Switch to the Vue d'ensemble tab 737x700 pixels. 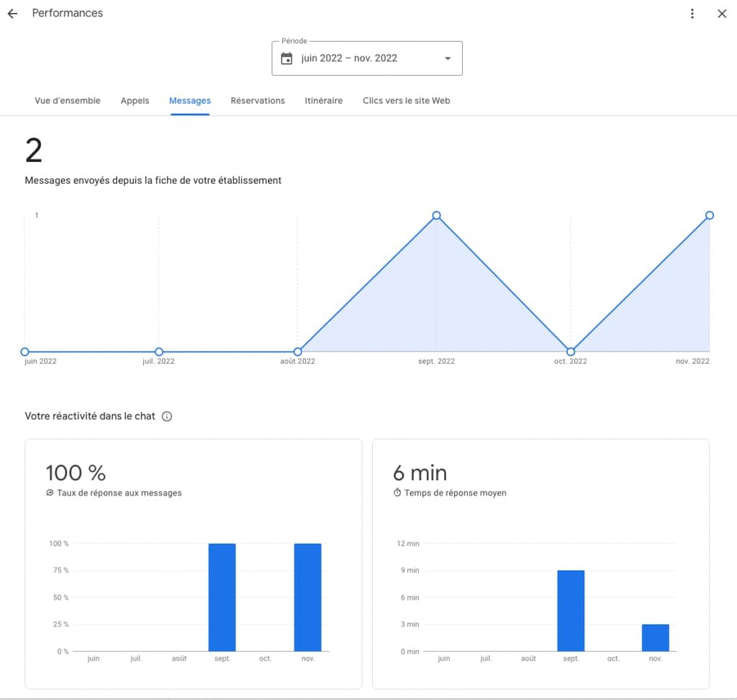[67, 101]
